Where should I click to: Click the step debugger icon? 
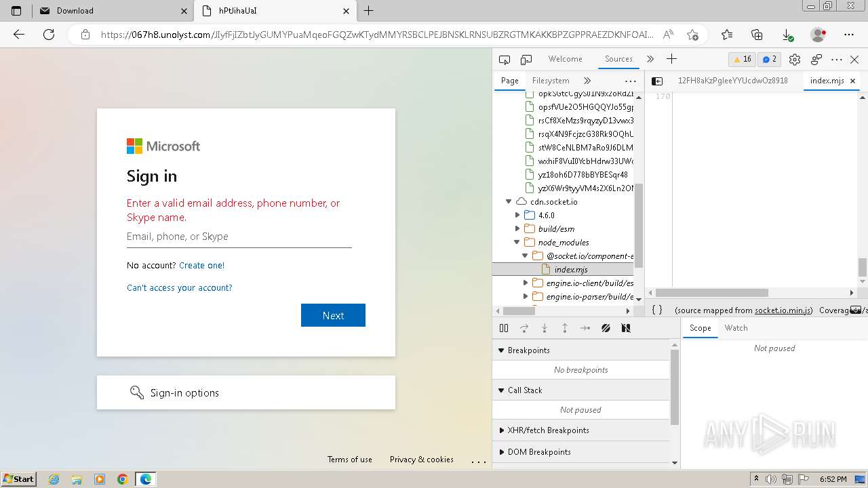585,328
